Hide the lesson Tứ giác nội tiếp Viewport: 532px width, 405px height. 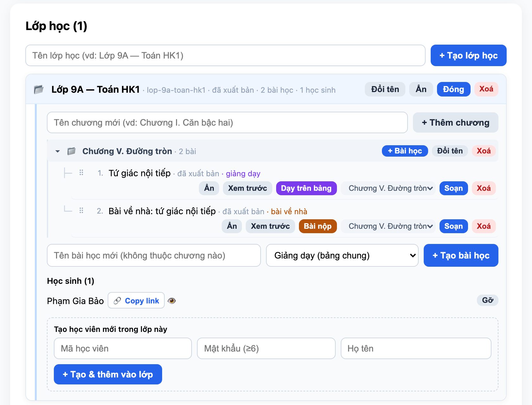click(209, 188)
